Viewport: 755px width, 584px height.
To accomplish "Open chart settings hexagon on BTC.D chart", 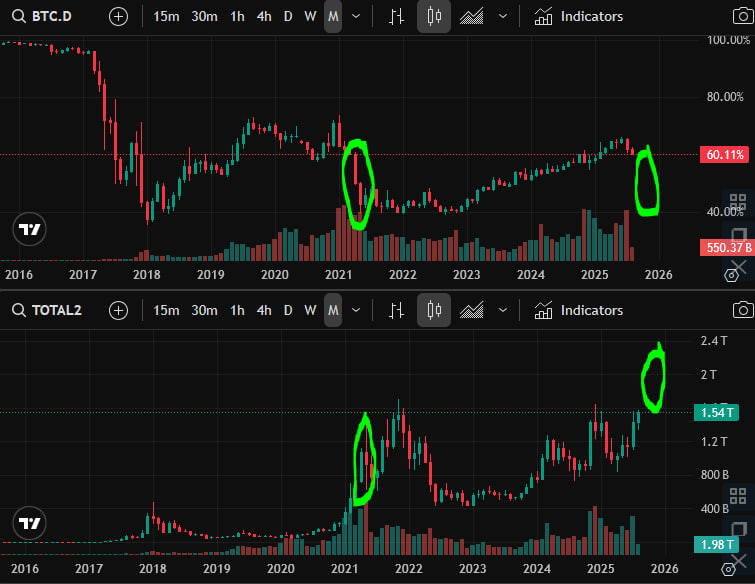I will tap(731, 275).
